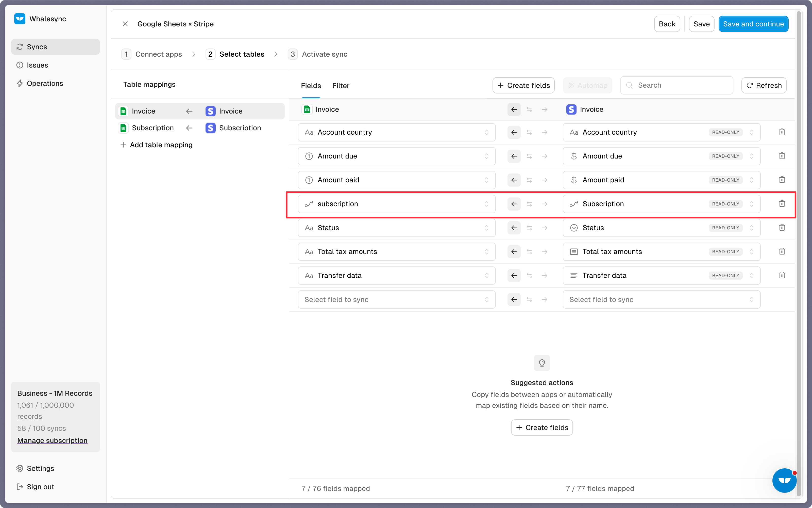Screen dimensions: 812x508
Task: Select the Subscription table mapping
Action: point(200,128)
